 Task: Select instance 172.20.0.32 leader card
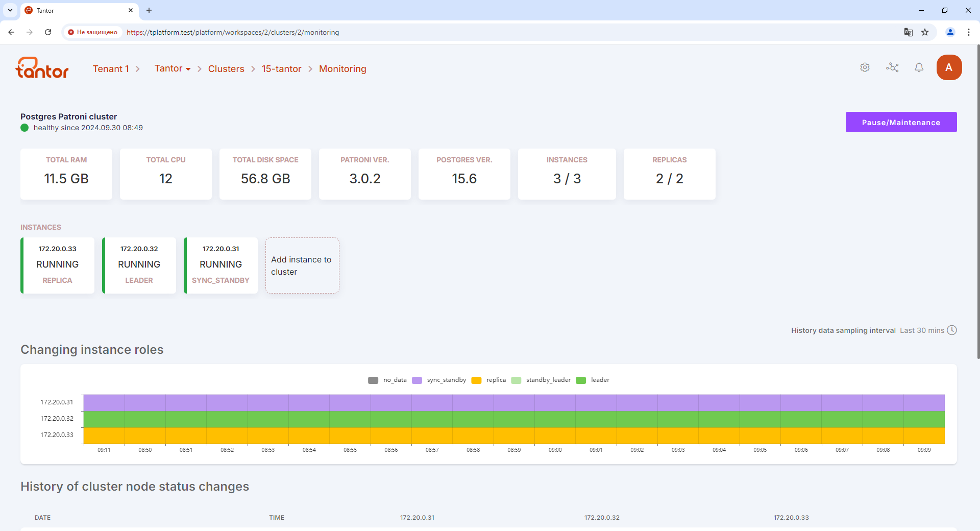click(x=139, y=265)
